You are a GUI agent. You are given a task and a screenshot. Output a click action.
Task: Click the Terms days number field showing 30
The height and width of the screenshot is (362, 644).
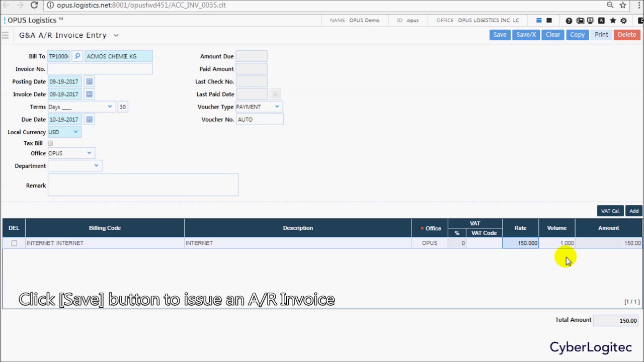click(123, 107)
